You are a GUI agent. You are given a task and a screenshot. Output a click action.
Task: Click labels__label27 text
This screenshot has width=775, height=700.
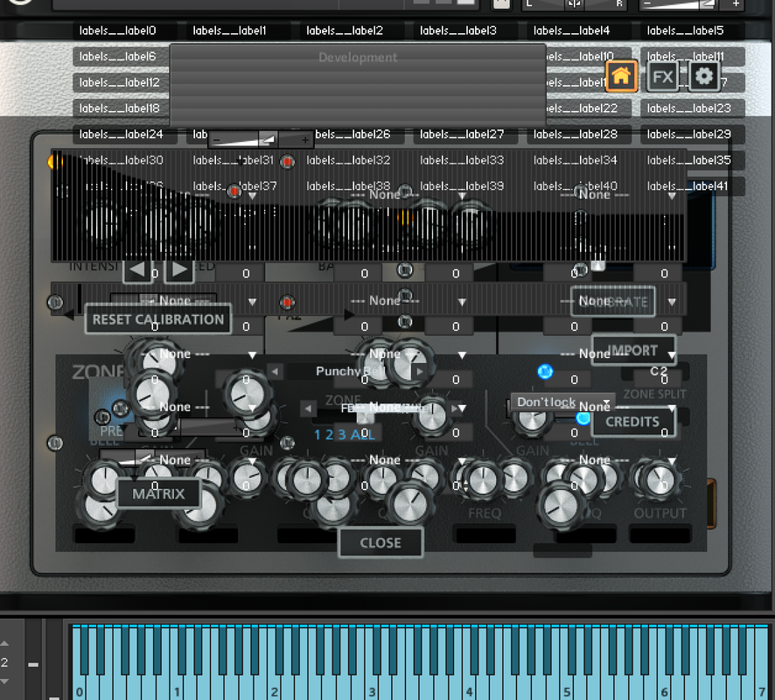coord(462,134)
